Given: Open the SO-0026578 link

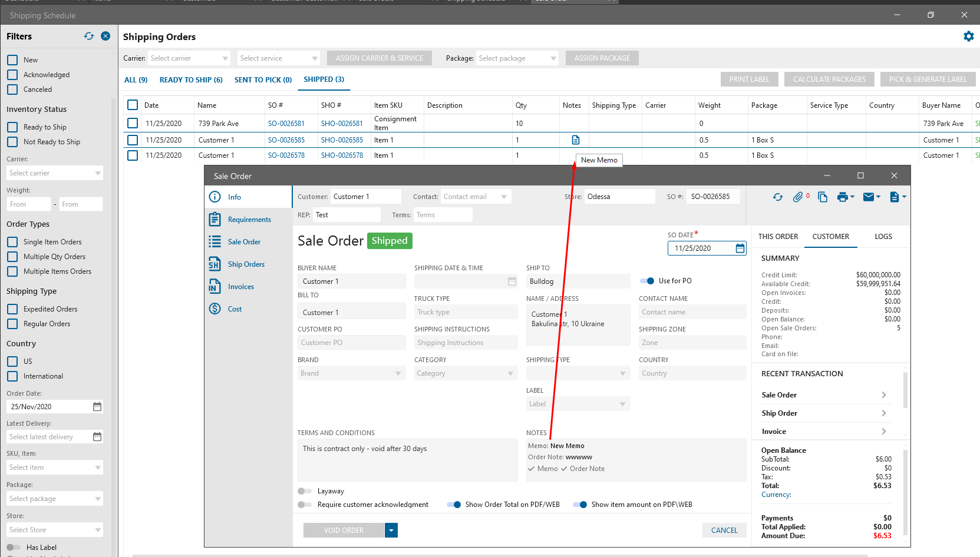Looking at the screenshot, I should [x=286, y=155].
